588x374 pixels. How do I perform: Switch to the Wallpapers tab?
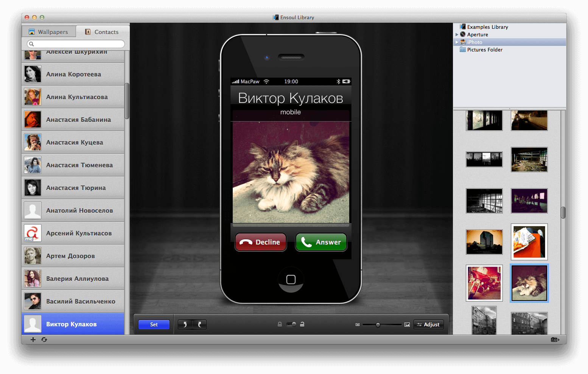click(49, 32)
